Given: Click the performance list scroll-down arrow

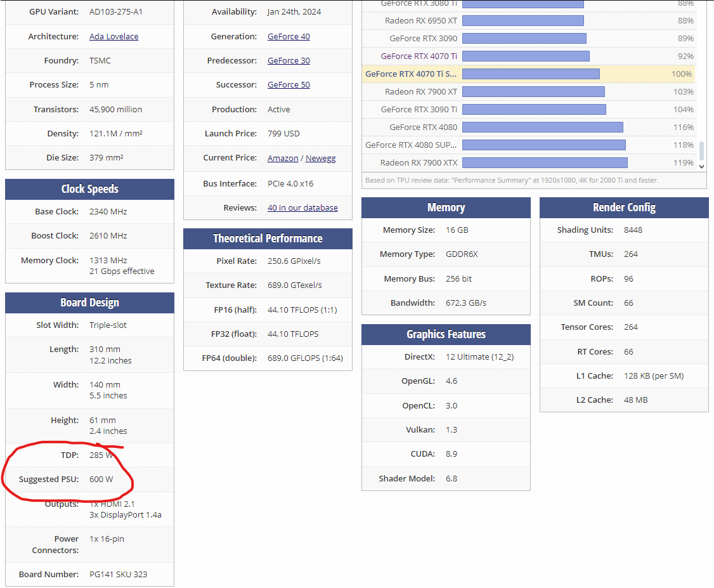Looking at the screenshot, I should coord(702,167).
